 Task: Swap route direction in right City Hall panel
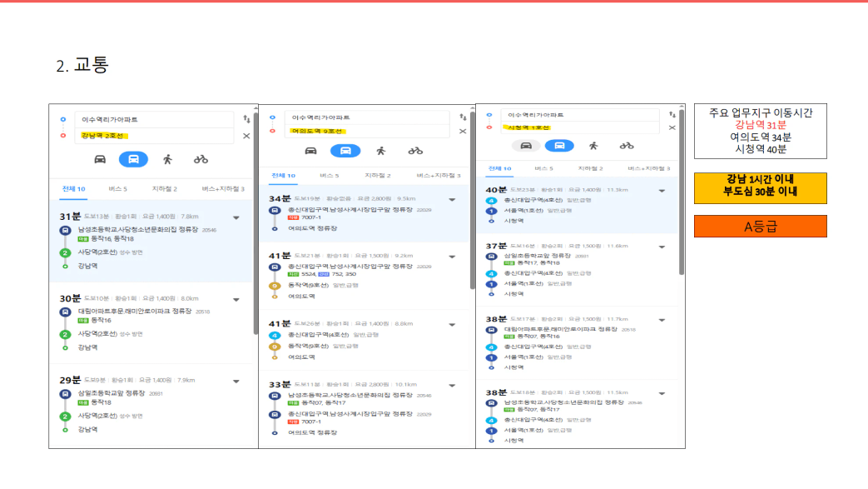click(x=672, y=115)
